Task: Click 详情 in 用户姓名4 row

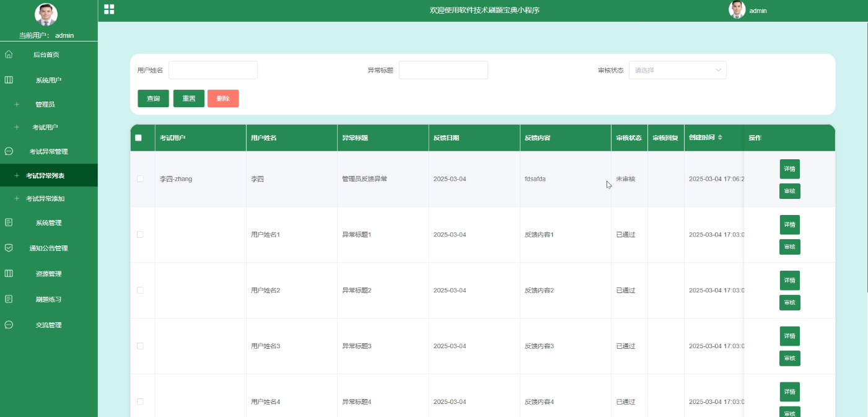Action: pos(789,392)
